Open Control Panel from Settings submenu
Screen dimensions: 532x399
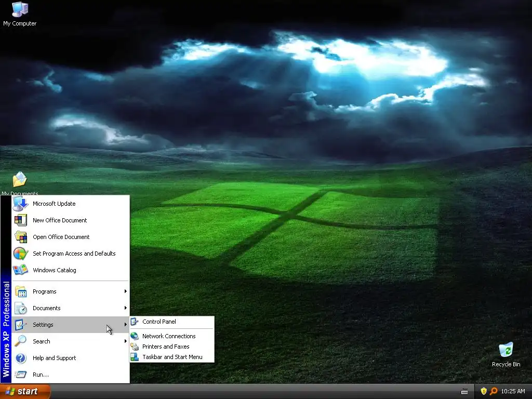pos(172,322)
